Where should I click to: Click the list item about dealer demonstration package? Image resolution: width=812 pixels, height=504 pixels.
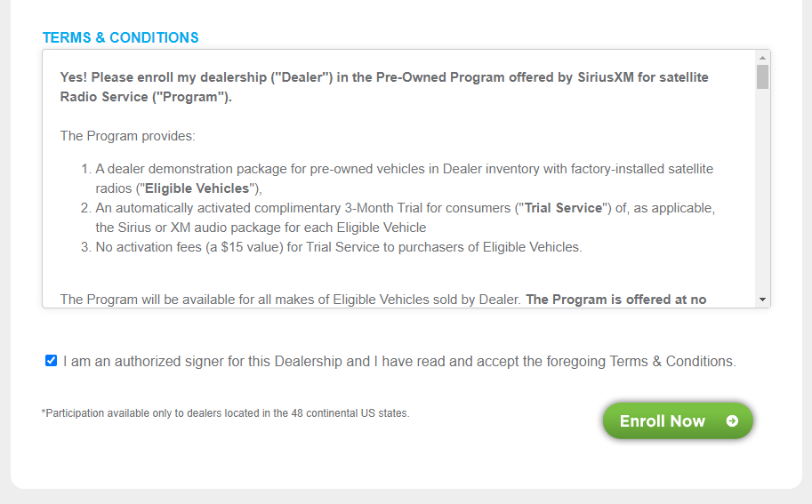398,179
